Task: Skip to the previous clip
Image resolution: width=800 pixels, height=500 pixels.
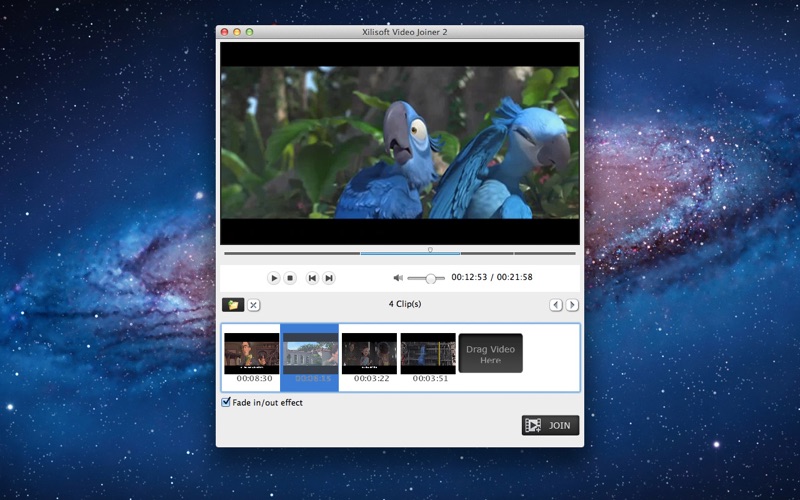Action: tap(312, 278)
